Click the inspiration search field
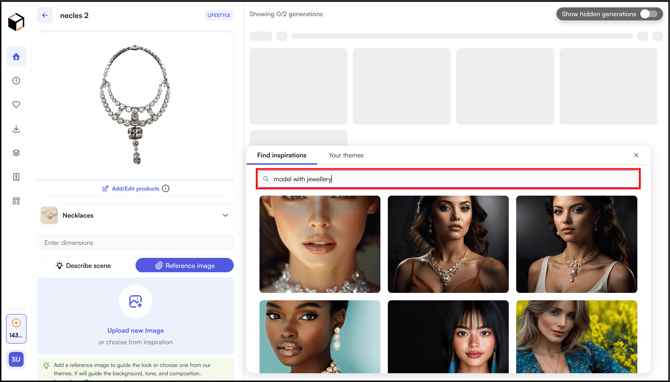The width and height of the screenshot is (670, 382). pos(448,179)
